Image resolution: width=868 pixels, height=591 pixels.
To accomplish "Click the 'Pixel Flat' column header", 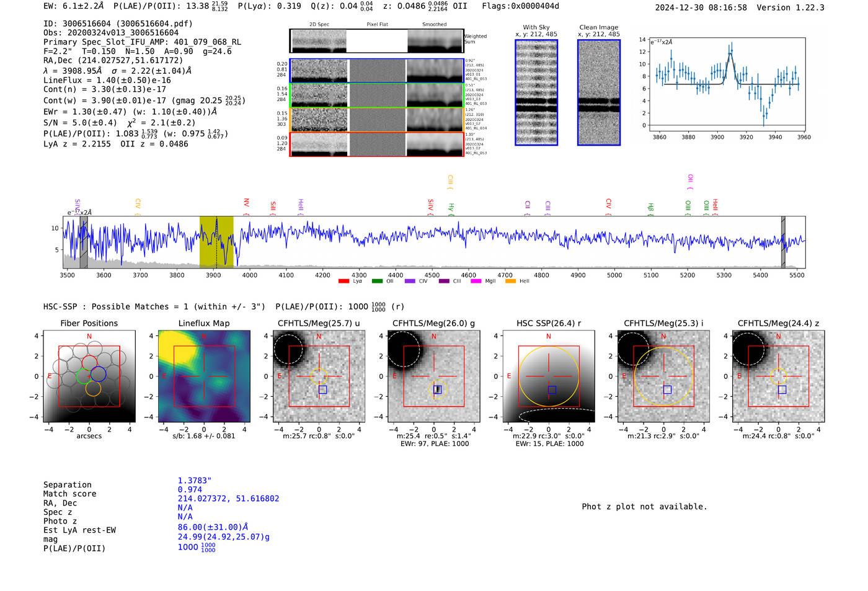I will point(377,24).
